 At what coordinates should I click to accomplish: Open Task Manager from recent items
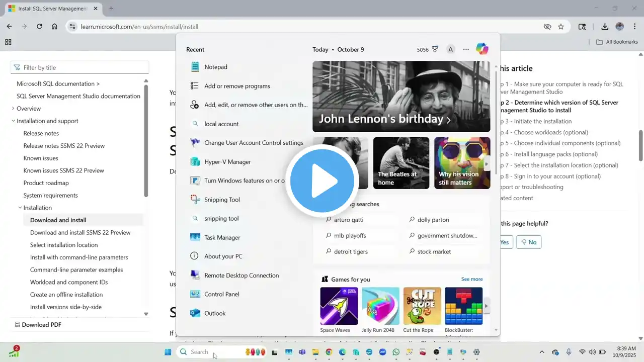click(222, 237)
